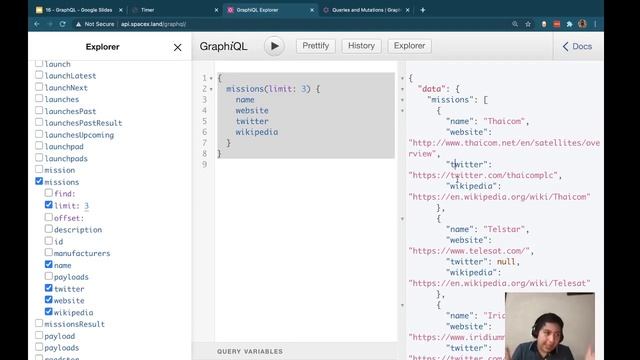Viewport: 640px width, 360px height.
Task: Check the manufacturers field
Action: click(49, 252)
